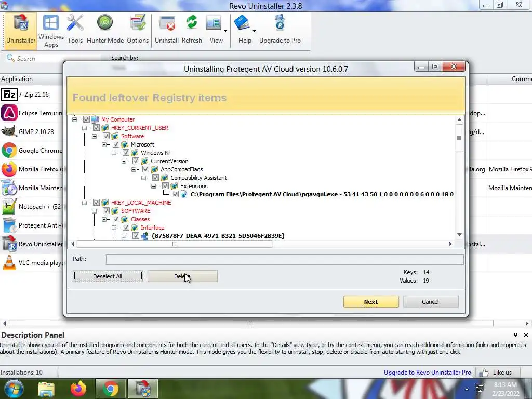This screenshot has height=399, width=532.
Task: Collapse the Extensions node
Action: [154, 186]
